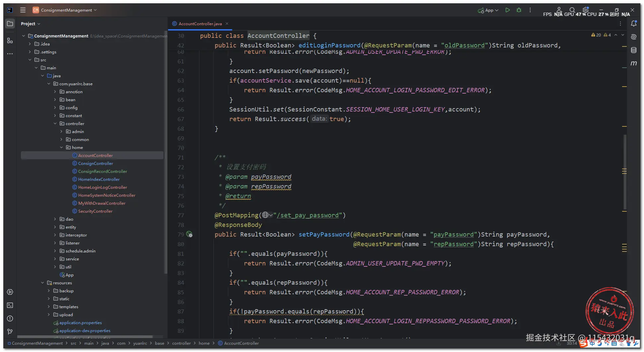
Task: Open the editor tab options menu
Action: (x=620, y=24)
